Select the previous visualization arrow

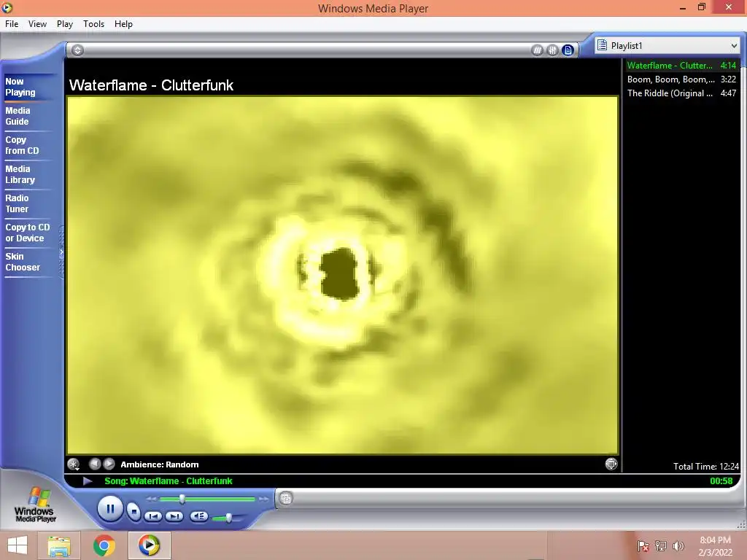pos(95,463)
